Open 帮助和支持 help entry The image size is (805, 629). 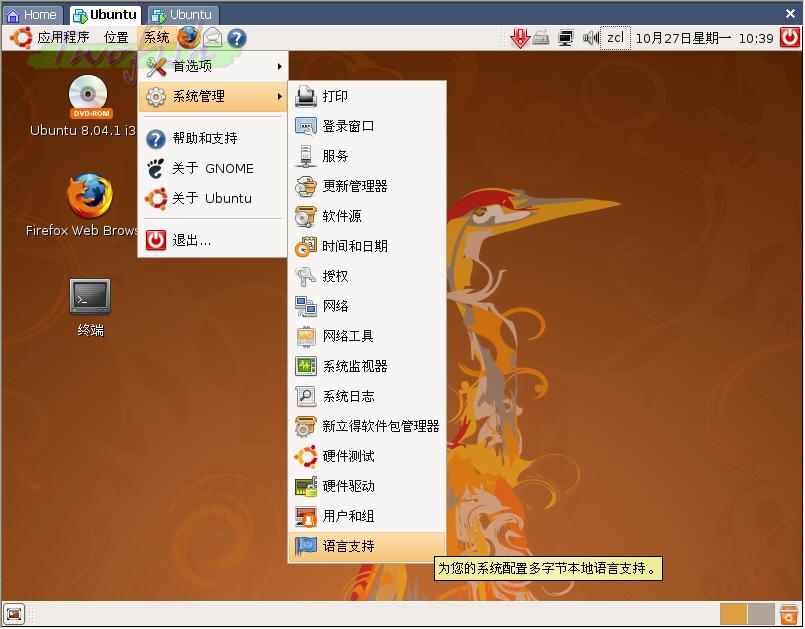(213, 139)
